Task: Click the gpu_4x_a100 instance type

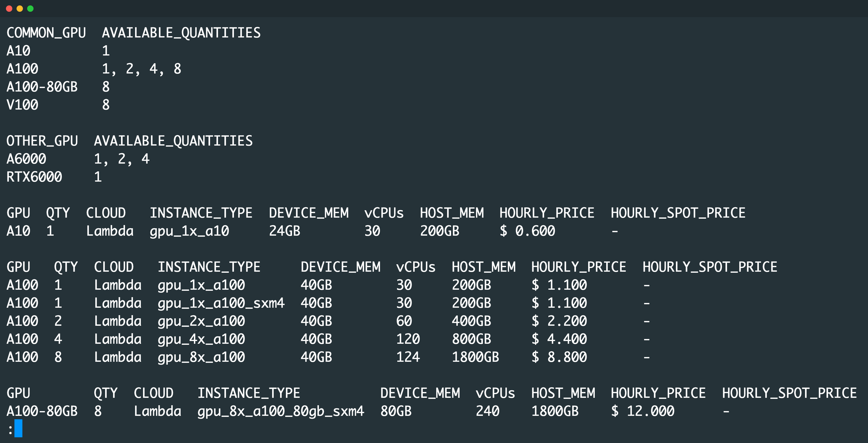Action: pyautogui.click(x=201, y=339)
